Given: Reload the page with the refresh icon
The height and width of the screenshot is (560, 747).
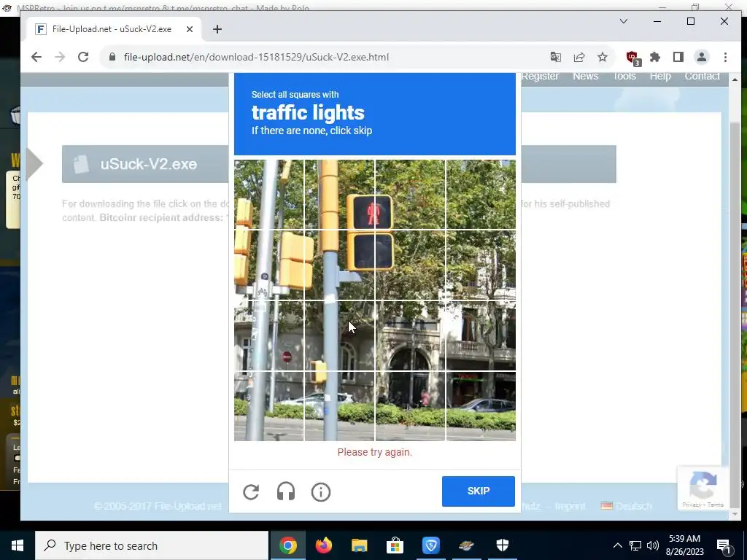Looking at the screenshot, I should (83, 57).
